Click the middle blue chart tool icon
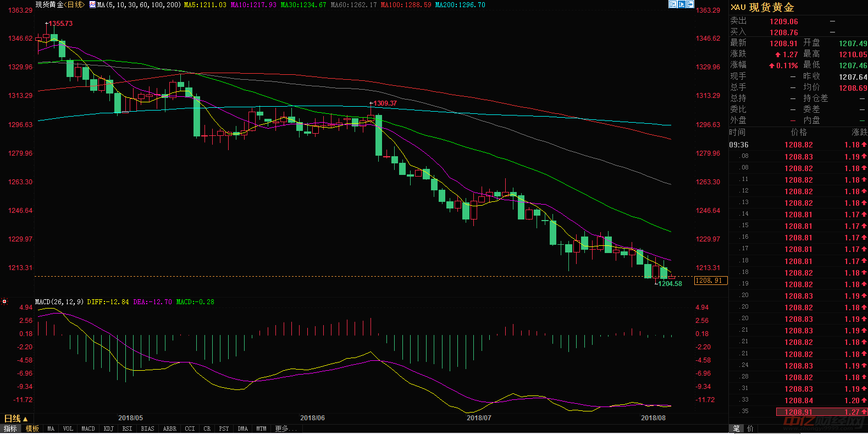This screenshot has width=868, height=434. pyautogui.click(x=681, y=4)
